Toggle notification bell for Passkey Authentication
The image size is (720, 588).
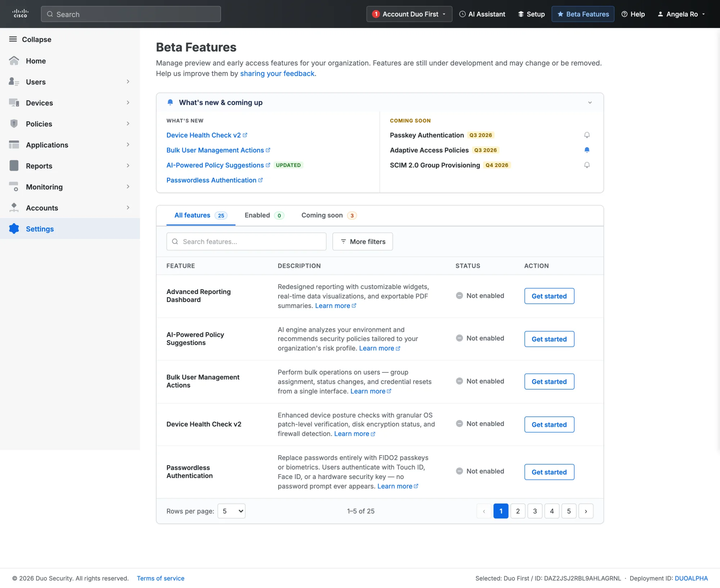587,135
